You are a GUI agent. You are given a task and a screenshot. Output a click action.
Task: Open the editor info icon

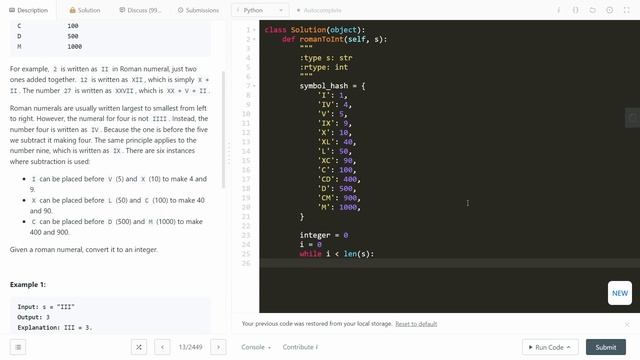pyautogui.click(x=558, y=10)
